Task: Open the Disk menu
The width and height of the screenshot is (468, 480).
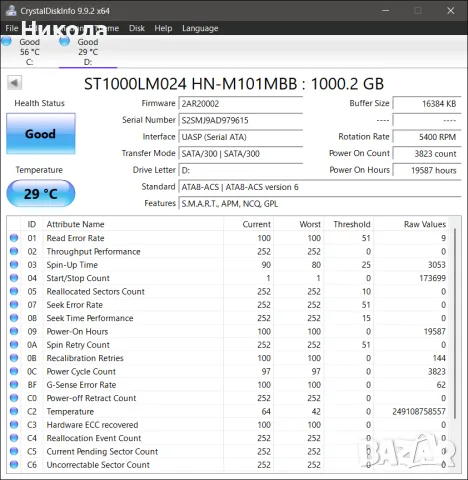Action: click(x=137, y=28)
